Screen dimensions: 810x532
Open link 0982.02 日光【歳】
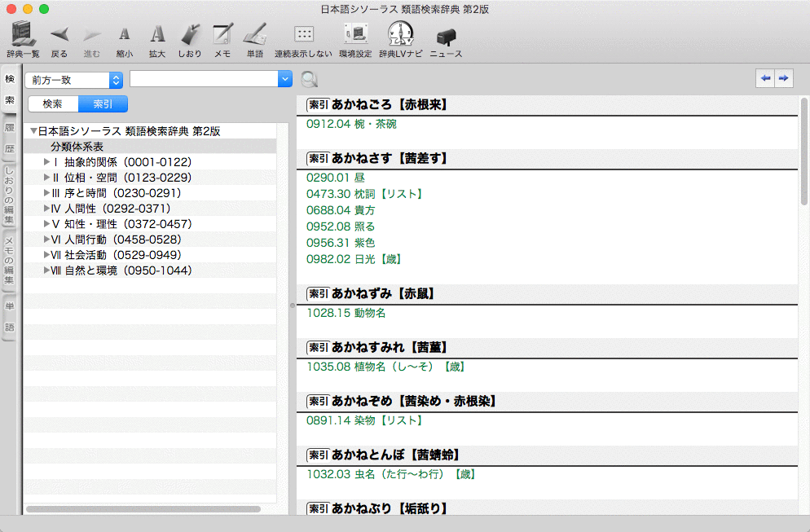click(x=354, y=259)
